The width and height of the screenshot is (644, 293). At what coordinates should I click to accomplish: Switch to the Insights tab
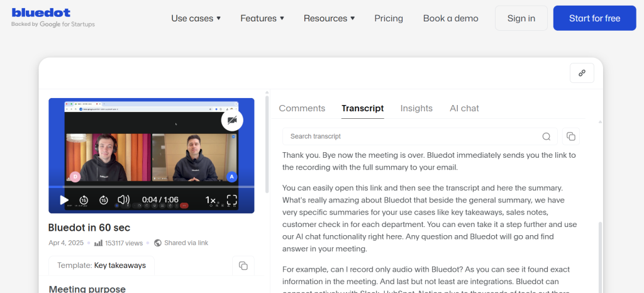point(416,108)
